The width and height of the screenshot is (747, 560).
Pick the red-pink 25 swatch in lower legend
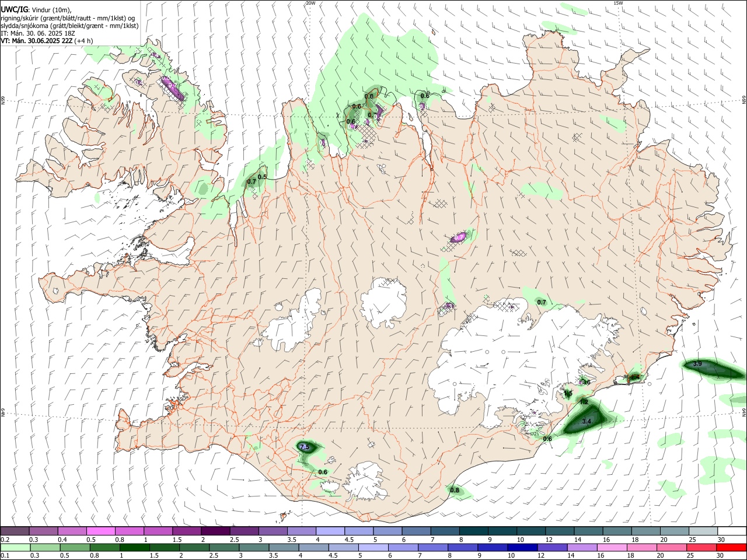click(701, 548)
